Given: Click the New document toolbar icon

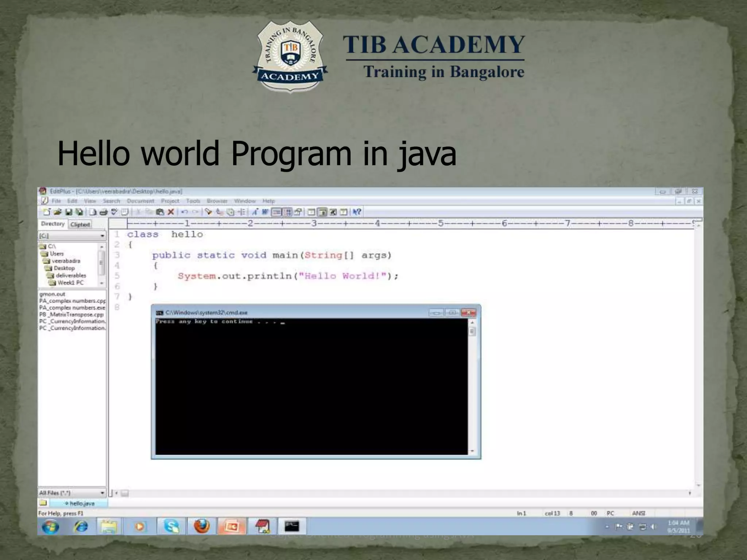Looking at the screenshot, I should coord(46,212).
